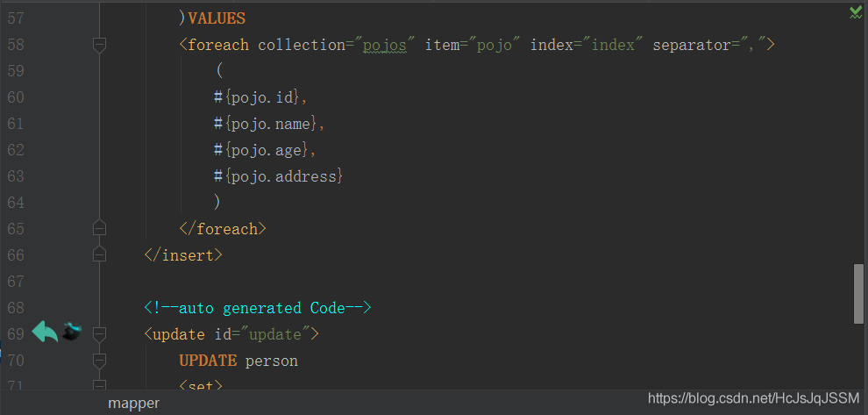
Task: Collapse the set tag at line 71
Action: pos(99,385)
